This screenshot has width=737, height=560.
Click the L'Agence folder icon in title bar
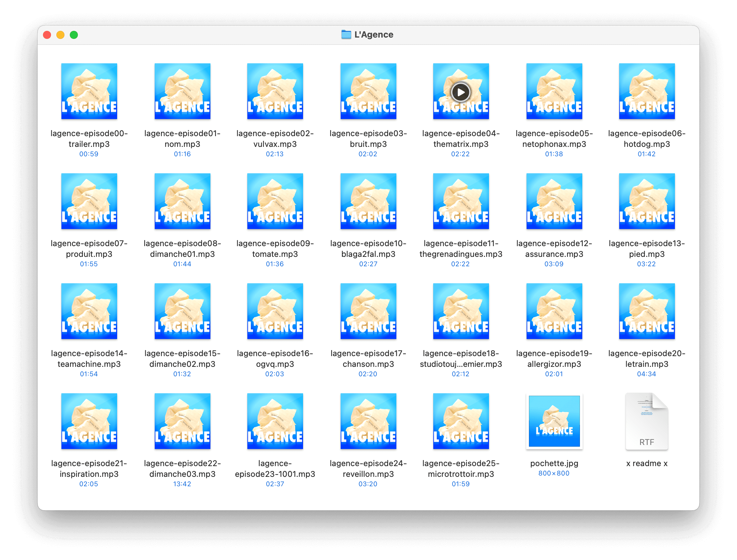pos(346,35)
